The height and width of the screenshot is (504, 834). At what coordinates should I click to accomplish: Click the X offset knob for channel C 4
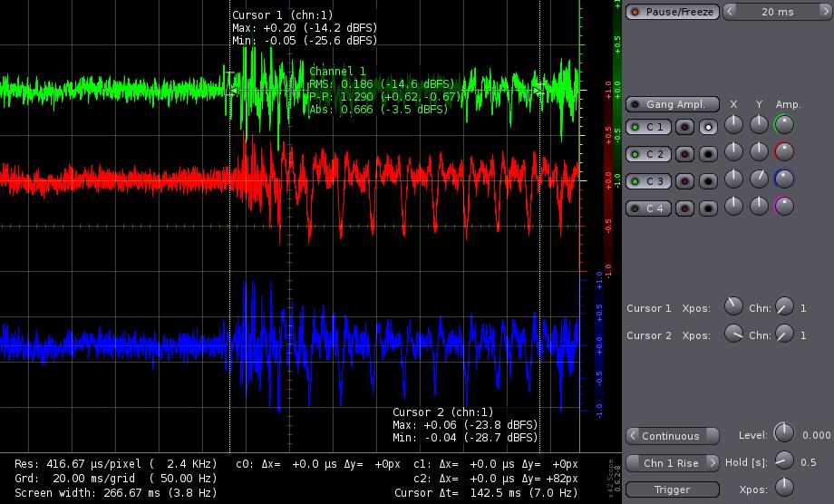click(x=733, y=206)
